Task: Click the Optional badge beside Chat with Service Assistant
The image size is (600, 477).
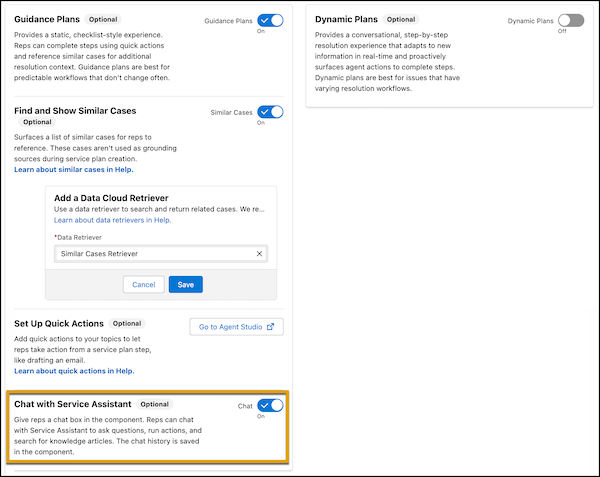Action: [155, 404]
